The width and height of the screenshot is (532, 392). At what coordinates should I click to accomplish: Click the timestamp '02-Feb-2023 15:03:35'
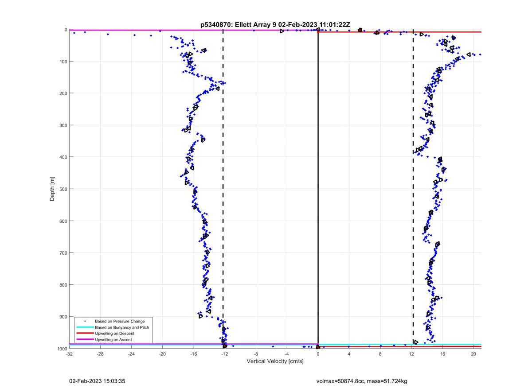coord(97,381)
